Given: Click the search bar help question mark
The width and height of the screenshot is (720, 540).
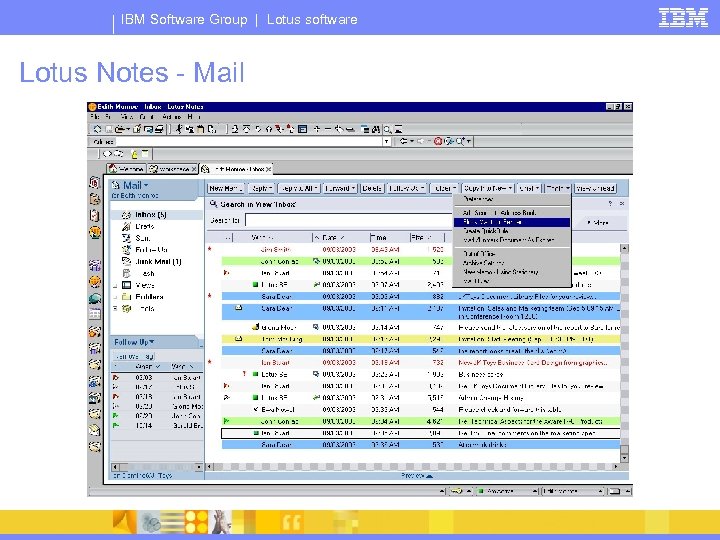Looking at the screenshot, I should point(610,203).
